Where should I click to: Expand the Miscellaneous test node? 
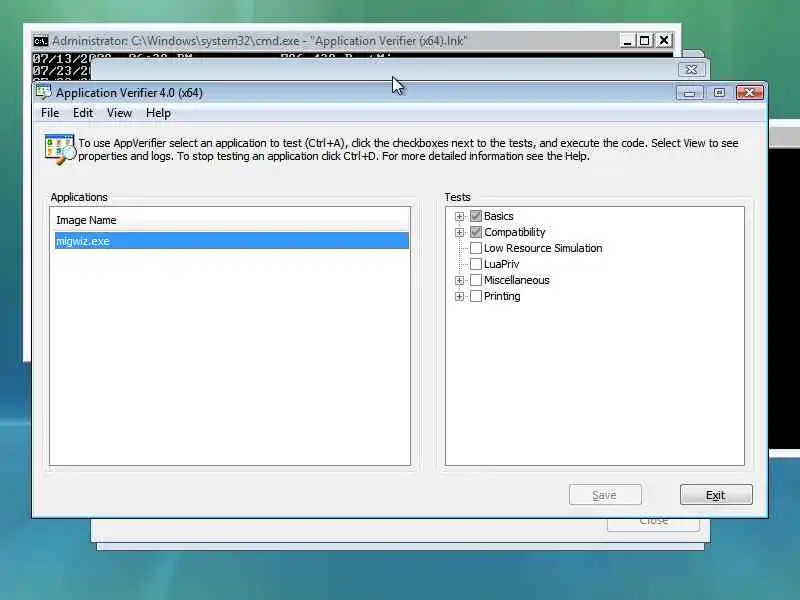pos(459,281)
